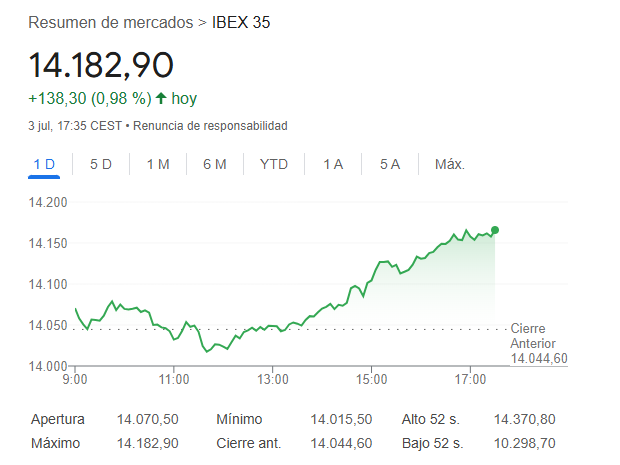Click the Alto 52 s. value
620x465 pixels.
coord(525,419)
